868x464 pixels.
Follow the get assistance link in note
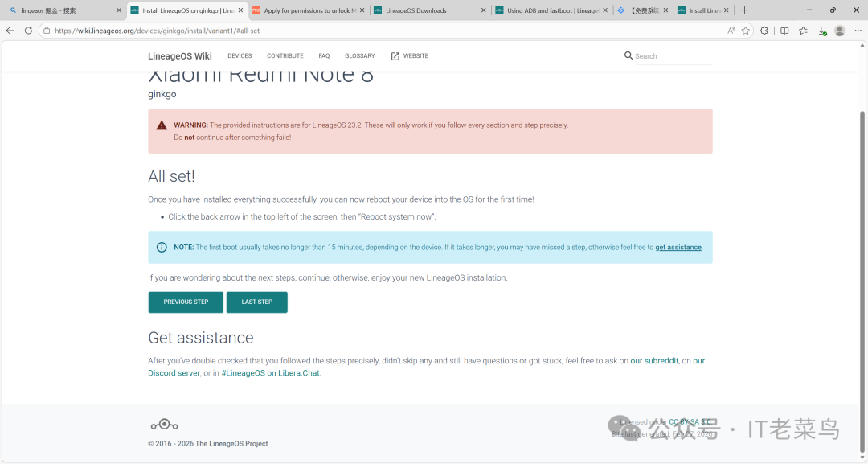click(x=678, y=248)
